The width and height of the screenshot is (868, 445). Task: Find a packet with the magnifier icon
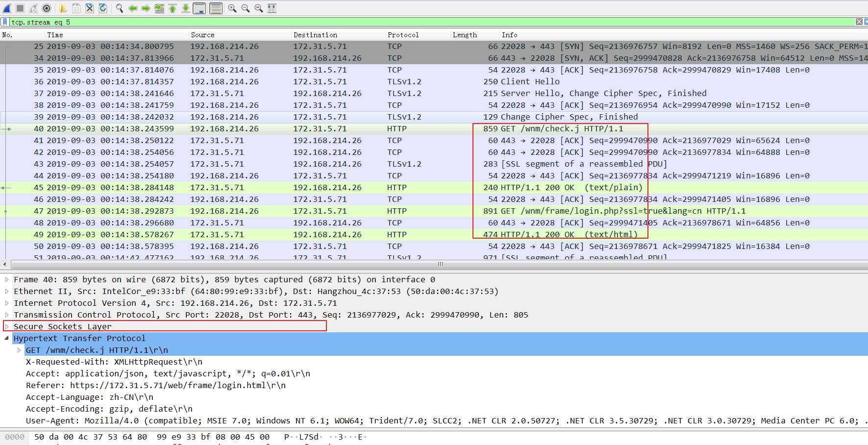click(119, 8)
